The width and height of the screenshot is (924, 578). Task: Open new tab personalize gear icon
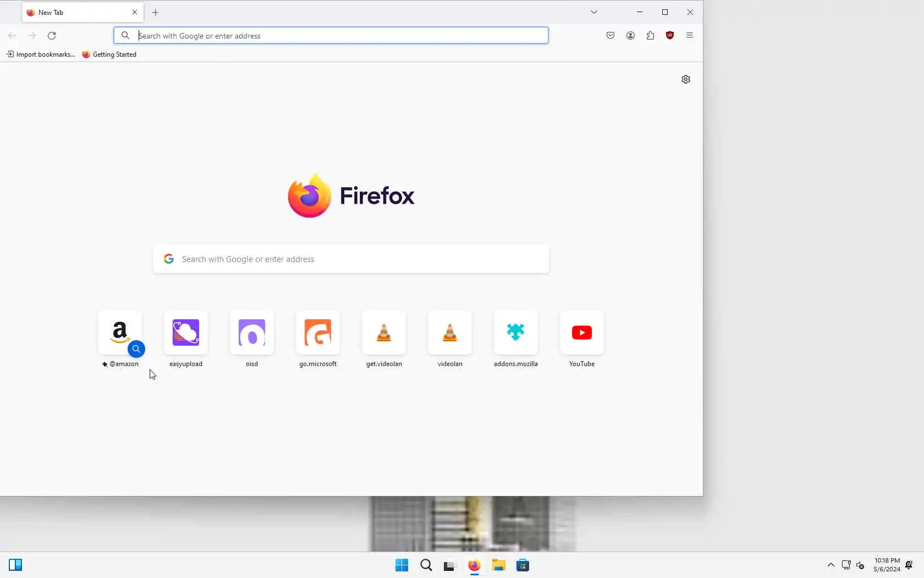(686, 79)
